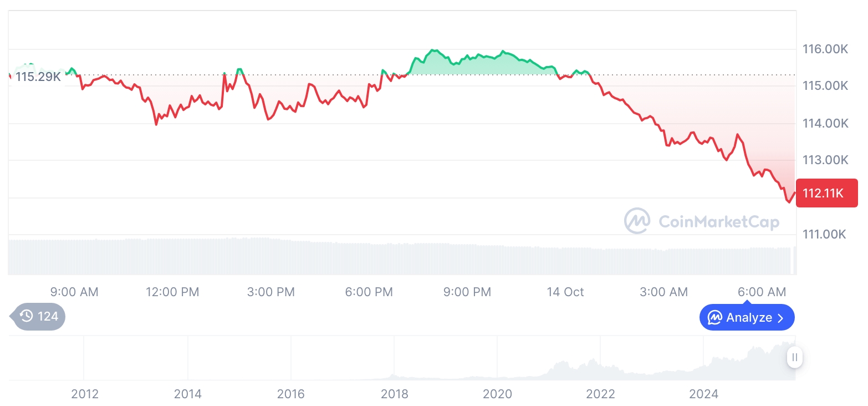Click the 124 events count badge
Viewport: 868px width, 406px height.
tap(39, 317)
